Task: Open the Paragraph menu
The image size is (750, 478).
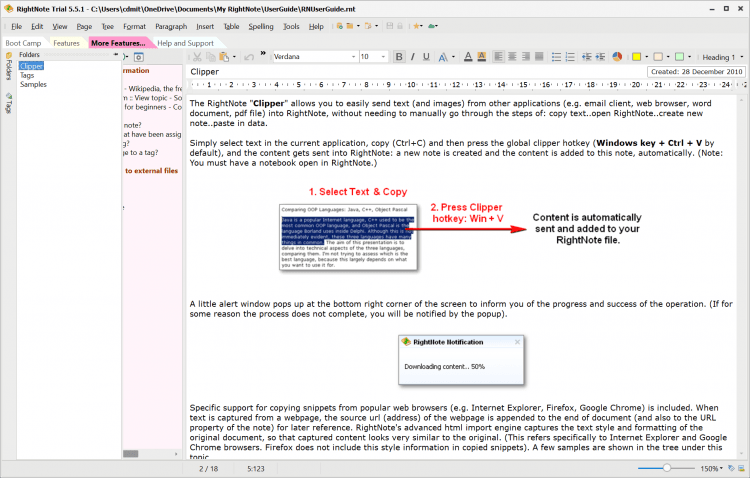Action: (x=171, y=26)
